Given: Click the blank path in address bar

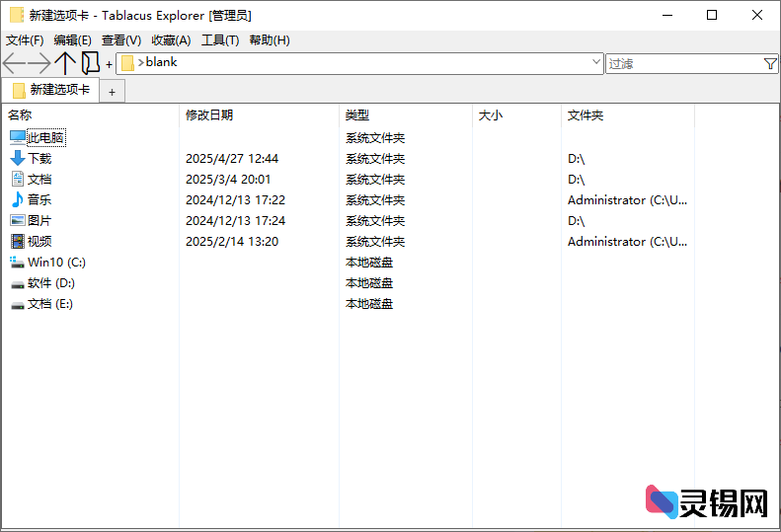Looking at the screenshot, I should (x=161, y=62).
